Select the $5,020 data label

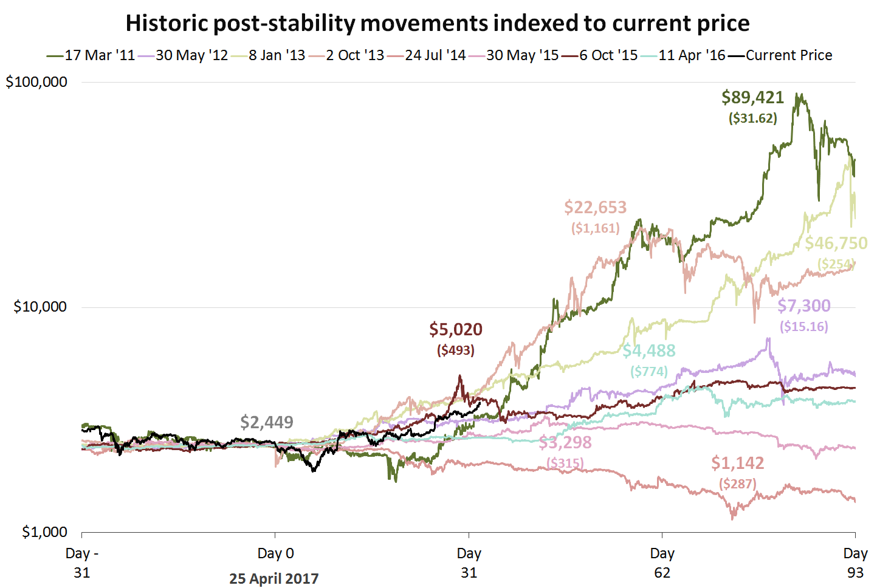(x=456, y=329)
